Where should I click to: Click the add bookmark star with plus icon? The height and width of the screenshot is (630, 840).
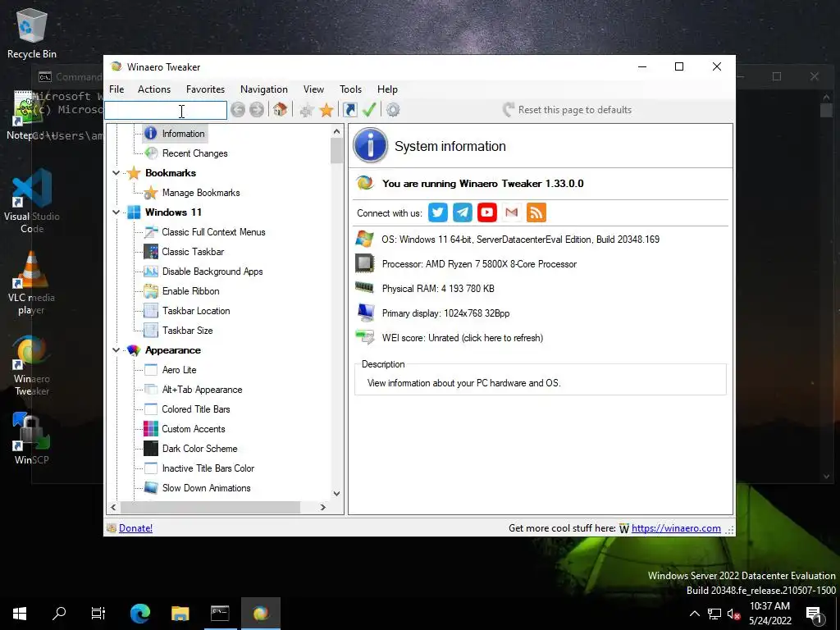tap(307, 111)
